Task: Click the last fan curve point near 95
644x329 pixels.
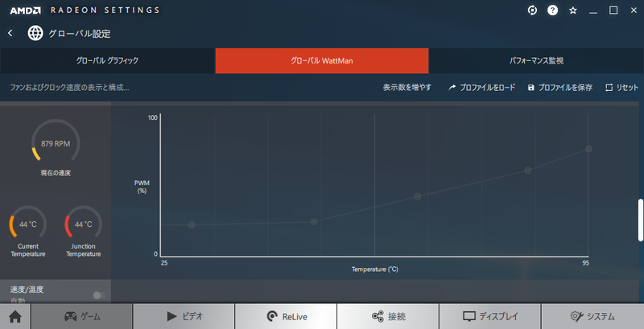Action: pos(588,149)
